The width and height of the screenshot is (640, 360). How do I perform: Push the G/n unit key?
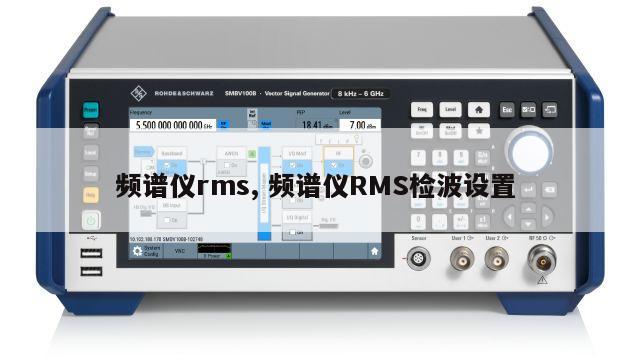[x=482, y=158]
